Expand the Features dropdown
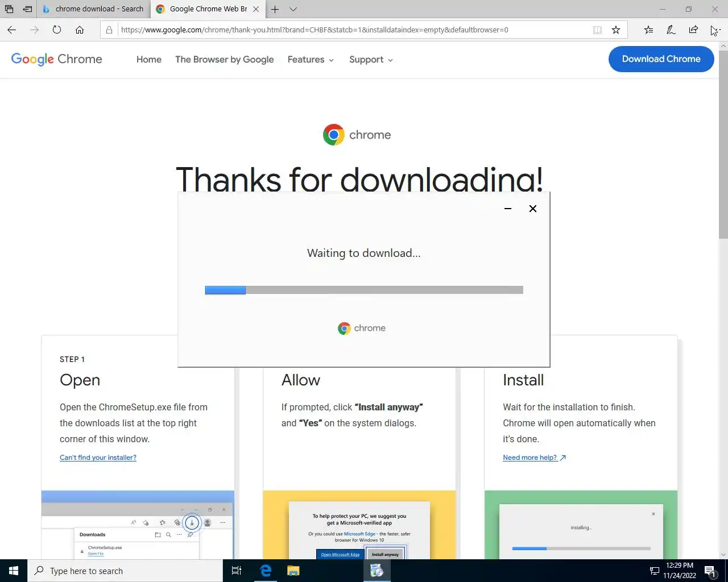728x582 pixels. coord(311,59)
